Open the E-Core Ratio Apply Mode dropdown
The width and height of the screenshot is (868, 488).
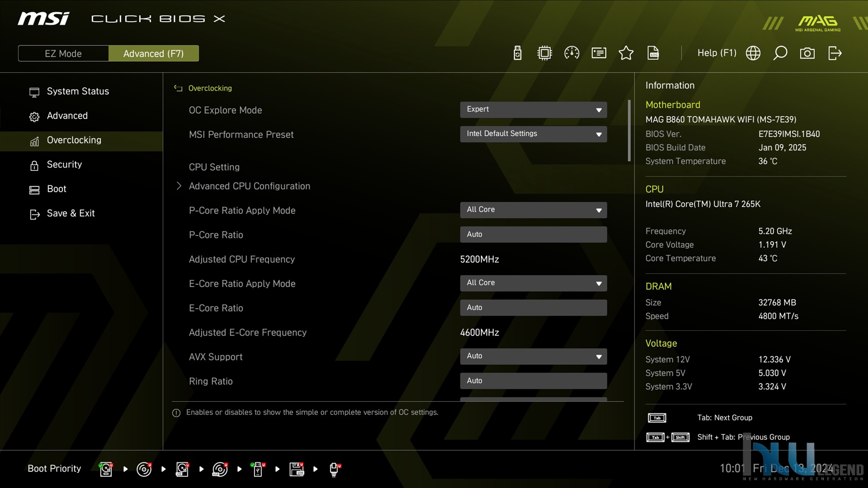(x=533, y=283)
